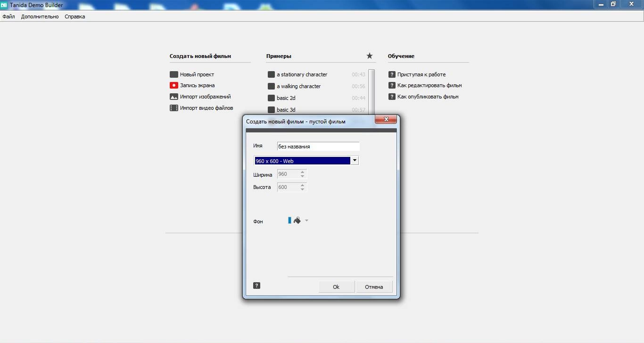Close the Создать новый фильм dialog
This screenshot has height=343, width=644.
[386, 120]
